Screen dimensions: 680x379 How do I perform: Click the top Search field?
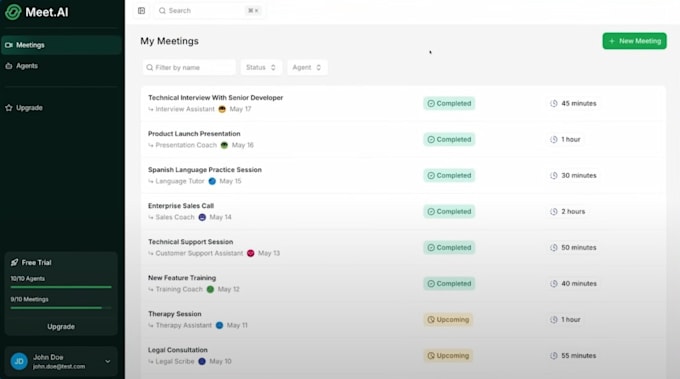(x=210, y=10)
